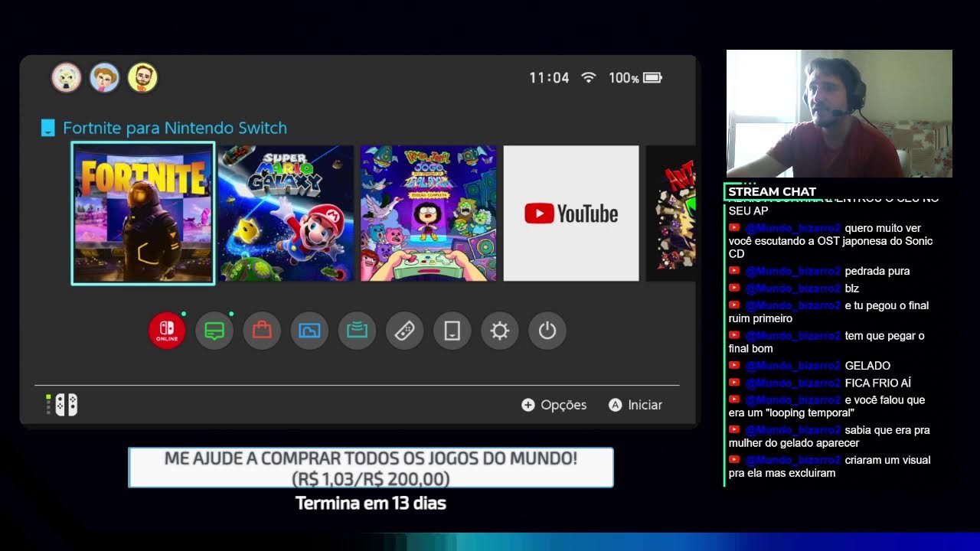The image size is (980, 551).
Task: Open the Controllers icon
Action: 404,331
